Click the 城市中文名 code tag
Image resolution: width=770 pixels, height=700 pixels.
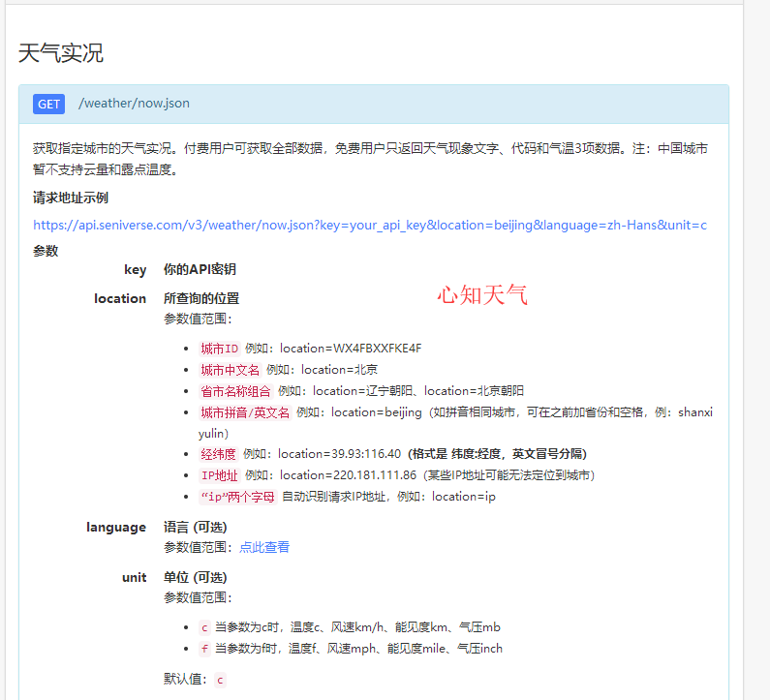(231, 370)
